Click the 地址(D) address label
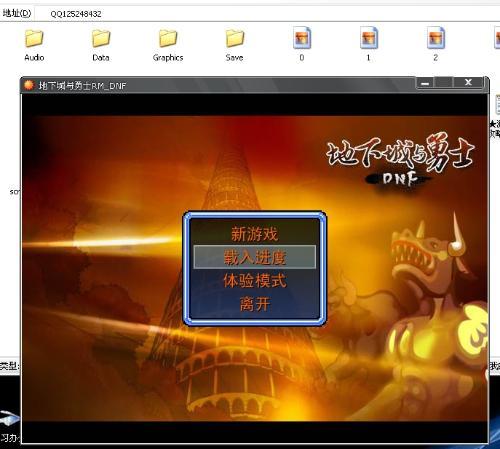500x449 pixels. [x=17, y=13]
